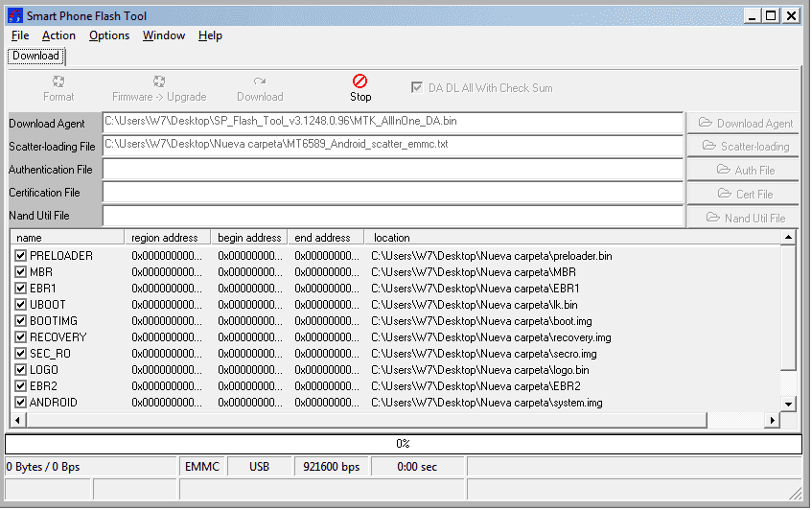The width and height of the screenshot is (812, 510).
Task: Uncheck the PRELOADER partition checkbox
Action: coord(21,256)
